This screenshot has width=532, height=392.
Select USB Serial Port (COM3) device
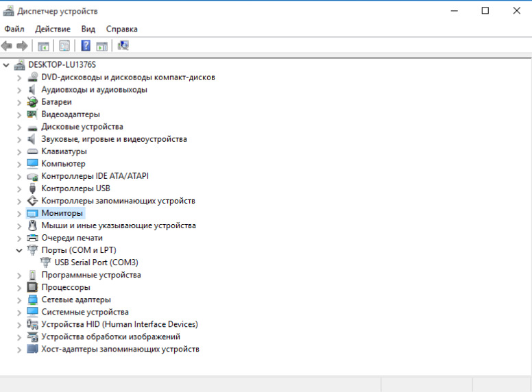[x=97, y=262]
